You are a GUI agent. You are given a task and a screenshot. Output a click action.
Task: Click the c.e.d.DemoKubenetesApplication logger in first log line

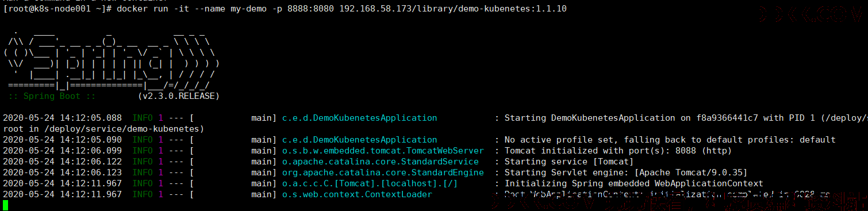(359, 117)
